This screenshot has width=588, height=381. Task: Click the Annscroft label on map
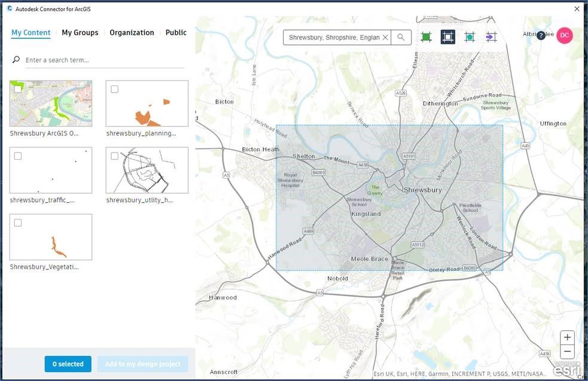pos(224,372)
